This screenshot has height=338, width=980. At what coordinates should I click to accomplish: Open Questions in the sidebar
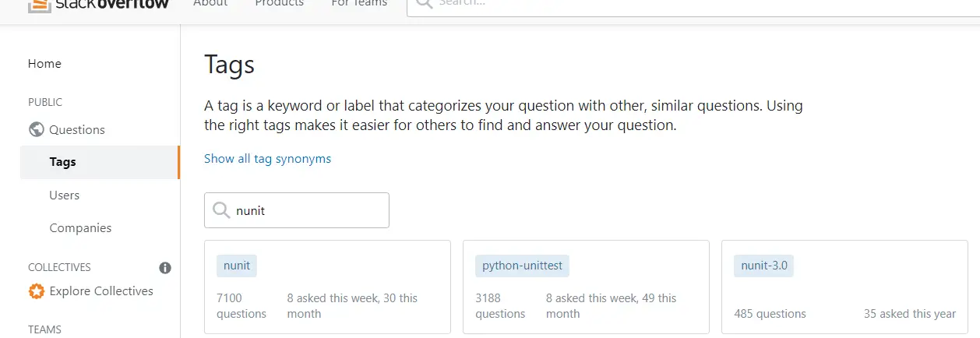pyautogui.click(x=77, y=129)
